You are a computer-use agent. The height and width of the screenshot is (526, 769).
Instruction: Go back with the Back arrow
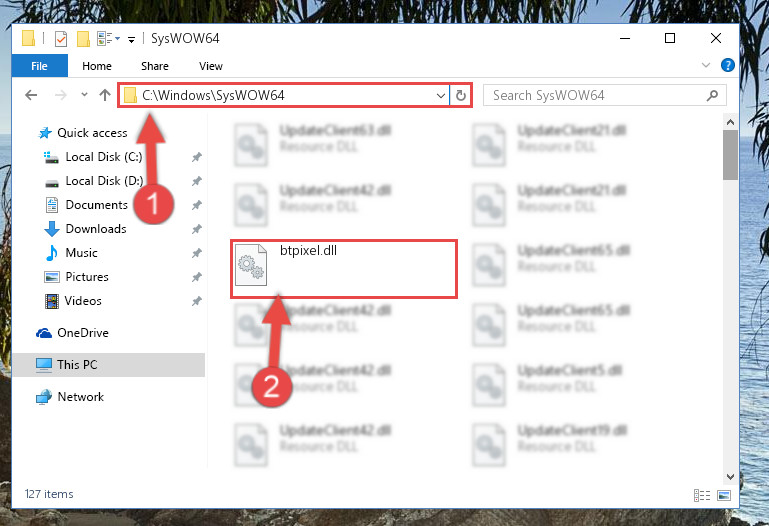[31, 95]
